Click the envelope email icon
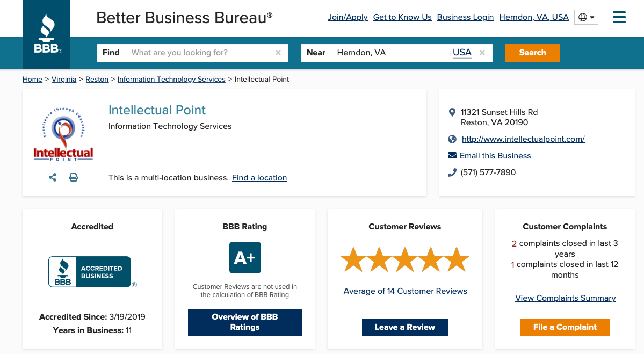The height and width of the screenshot is (354, 644). coord(452,155)
